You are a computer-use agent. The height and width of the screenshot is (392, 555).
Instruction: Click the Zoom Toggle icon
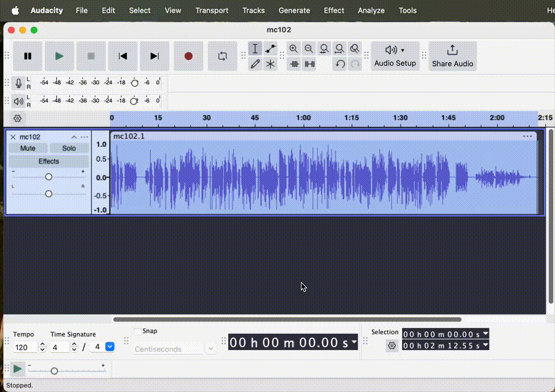coord(355,49)
